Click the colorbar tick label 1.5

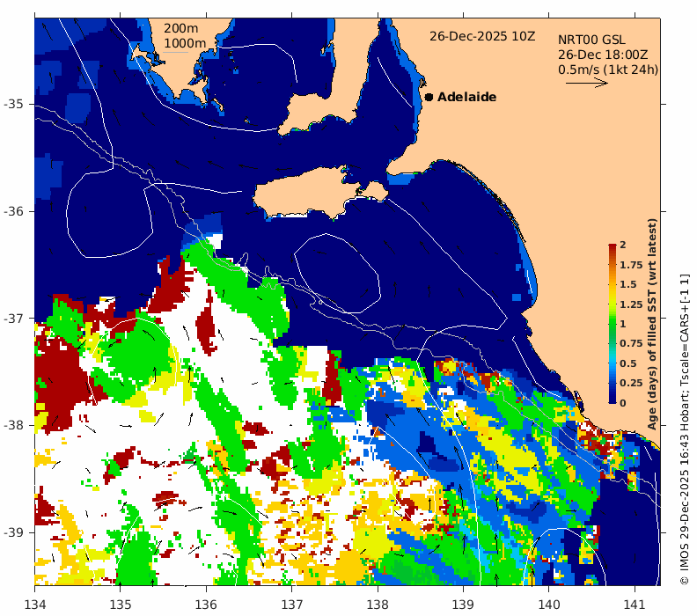628,284
